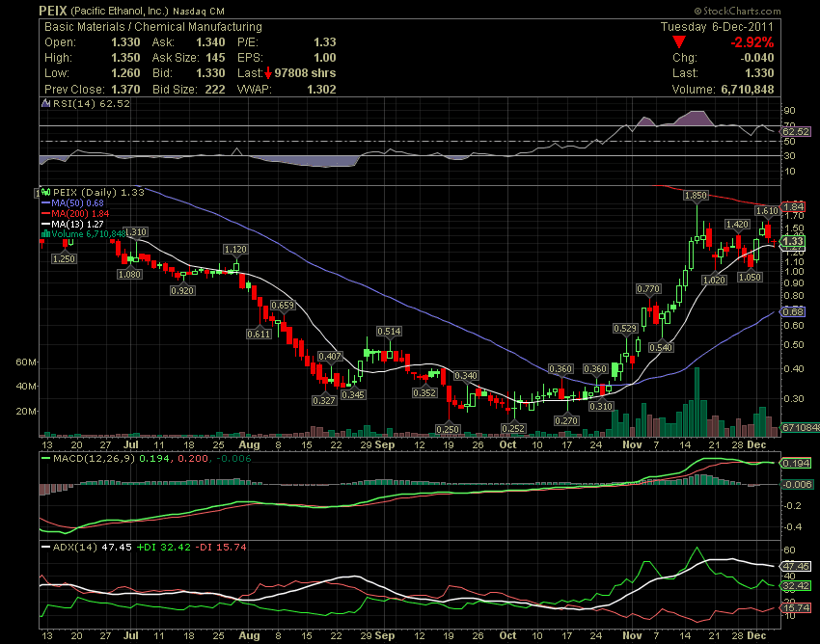The width and height of the screenshot is (820, 644).
Task: Click the 32.42 +DI axis tag
Action: 796,585
